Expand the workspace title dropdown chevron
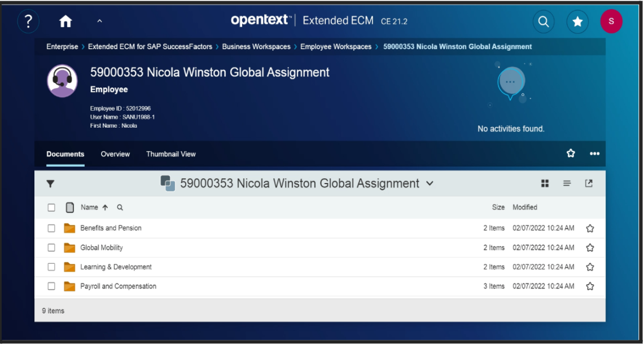644x345 pixels. [x=430, y=184]
